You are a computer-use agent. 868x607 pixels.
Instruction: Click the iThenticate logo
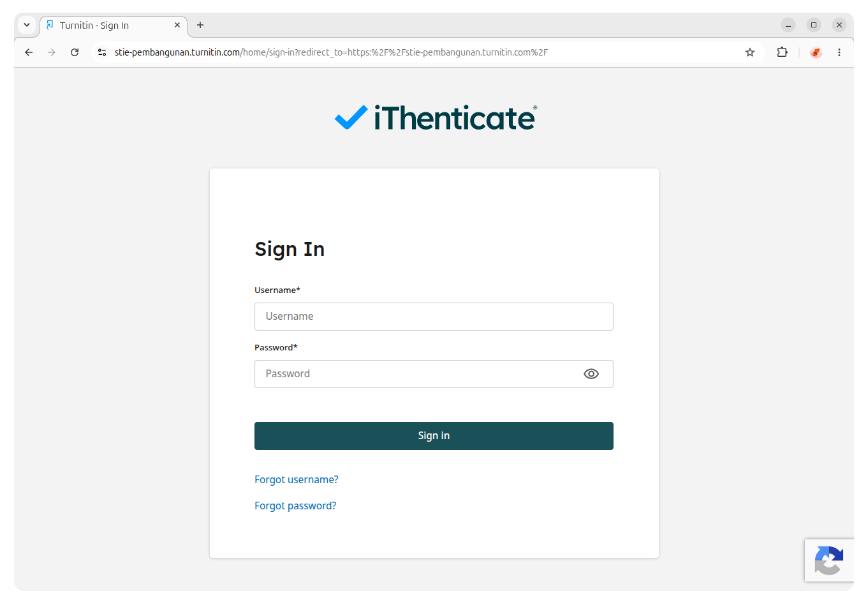click(x=436, y=118)
